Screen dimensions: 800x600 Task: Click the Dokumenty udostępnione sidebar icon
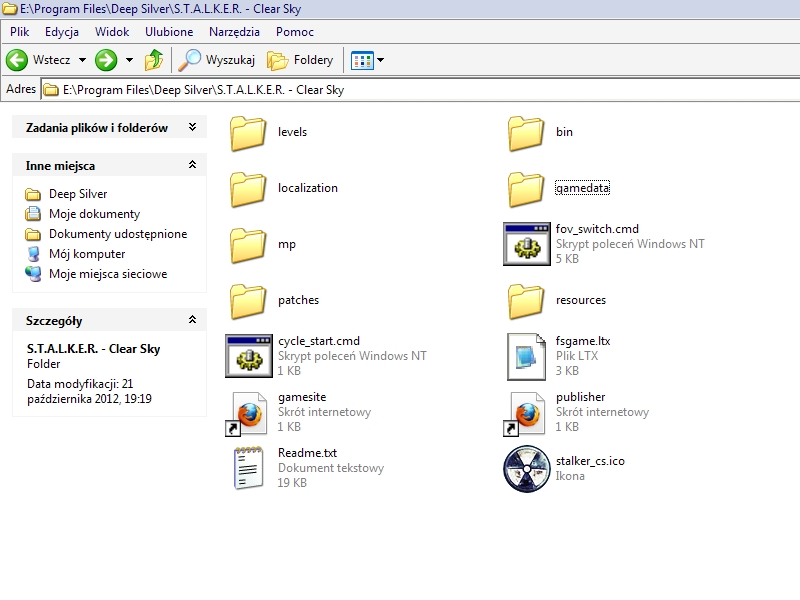click(x=33, y=234)
